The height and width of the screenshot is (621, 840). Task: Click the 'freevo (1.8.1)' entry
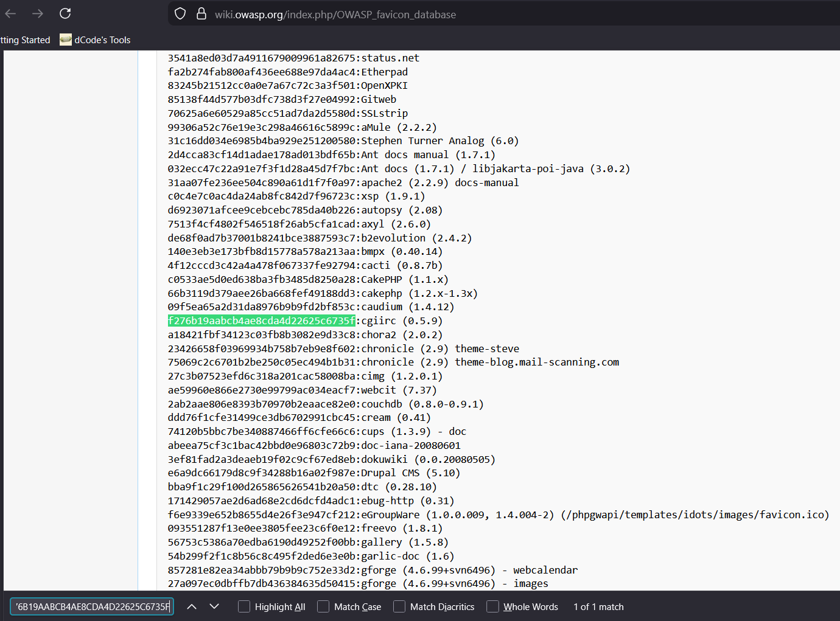tap(402, 529)
